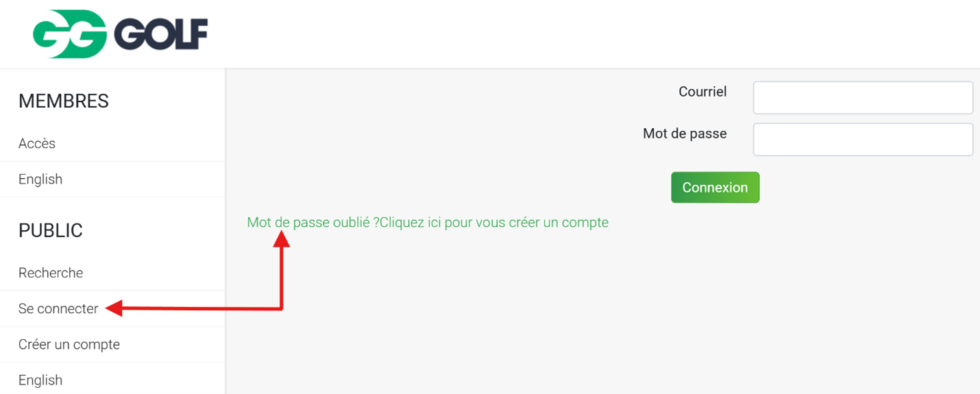The width and height of the screenshot is (980, 394).
Task: Click the Mot de passe field label
Action: coord(685,134)
